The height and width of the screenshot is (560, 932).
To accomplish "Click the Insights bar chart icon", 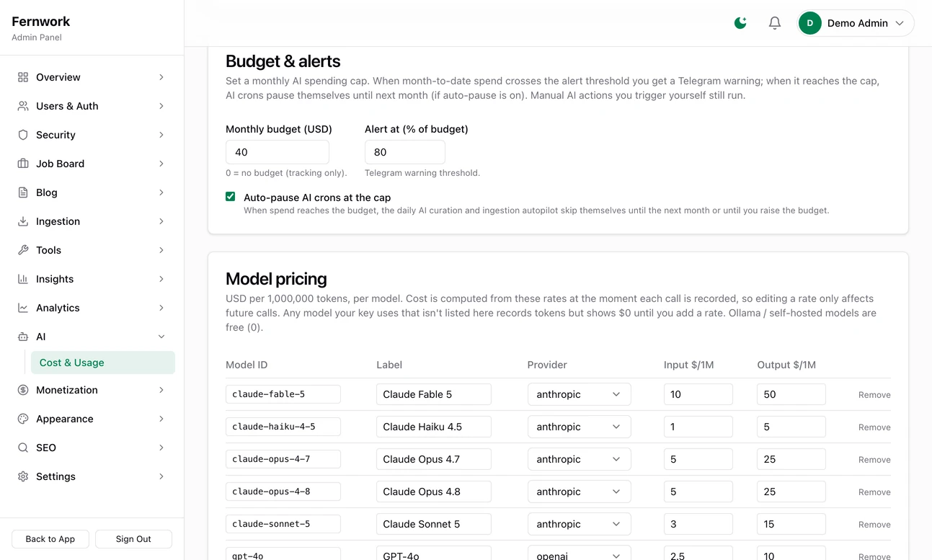I will point(23,279).
